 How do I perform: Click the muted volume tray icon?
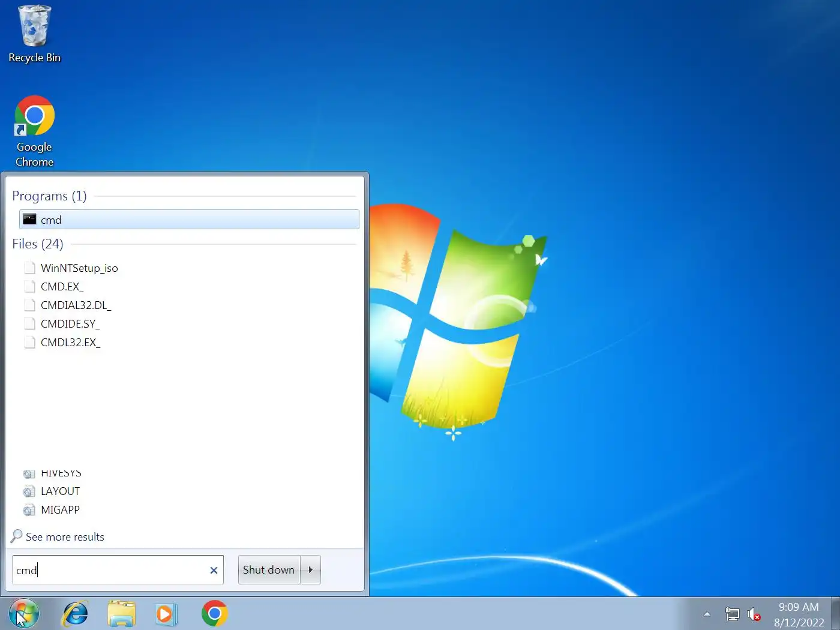pos(754,614)
